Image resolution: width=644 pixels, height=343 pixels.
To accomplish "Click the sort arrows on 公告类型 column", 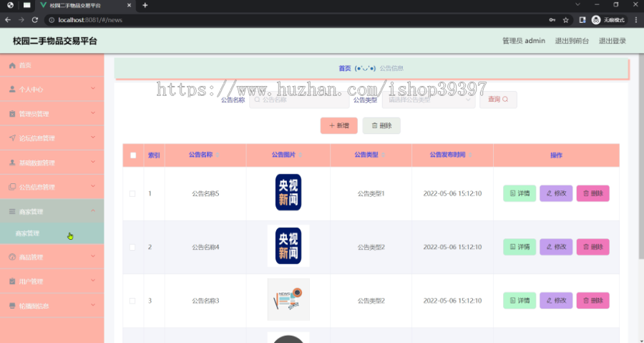I will [384, 155].
